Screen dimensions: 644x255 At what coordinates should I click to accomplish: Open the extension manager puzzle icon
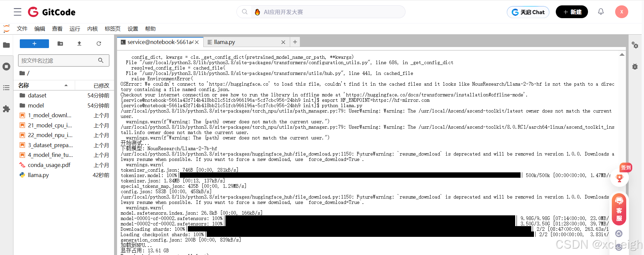[x=6, y=109]
